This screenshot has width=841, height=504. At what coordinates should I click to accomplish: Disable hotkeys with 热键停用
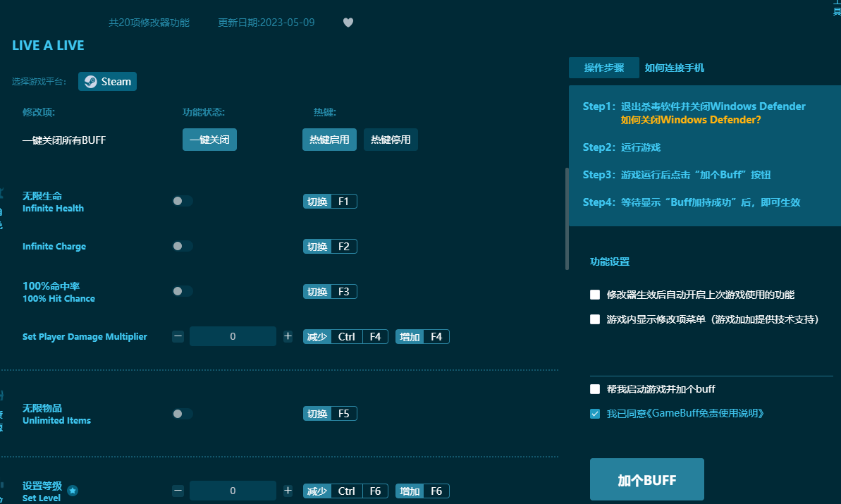(x=391, y=140)
